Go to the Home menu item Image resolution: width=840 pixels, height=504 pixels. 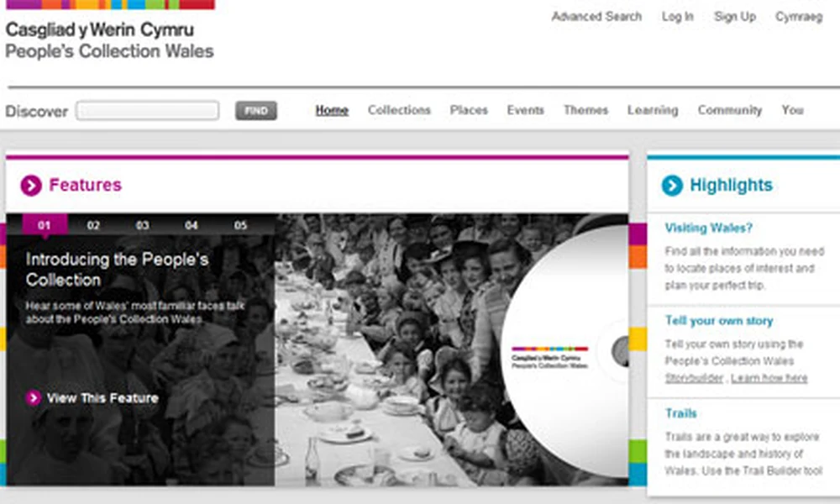tap(332, 110)
